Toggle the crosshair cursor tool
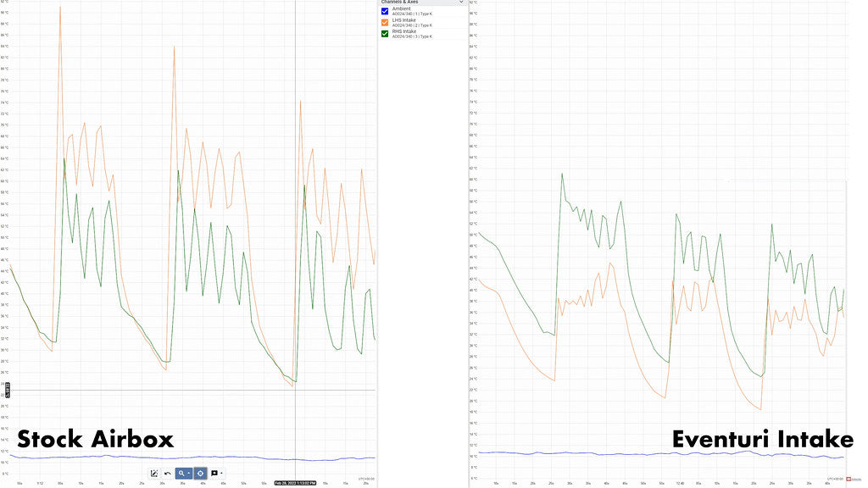The width and height of the screenshot is (868, 488). pos(200,474)
